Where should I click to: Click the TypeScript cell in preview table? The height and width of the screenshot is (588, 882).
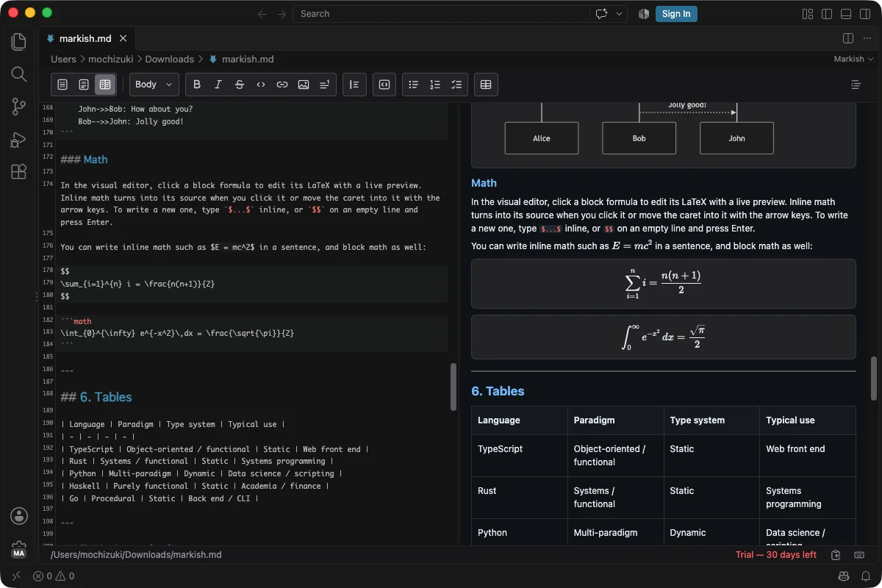pos(520,455)
